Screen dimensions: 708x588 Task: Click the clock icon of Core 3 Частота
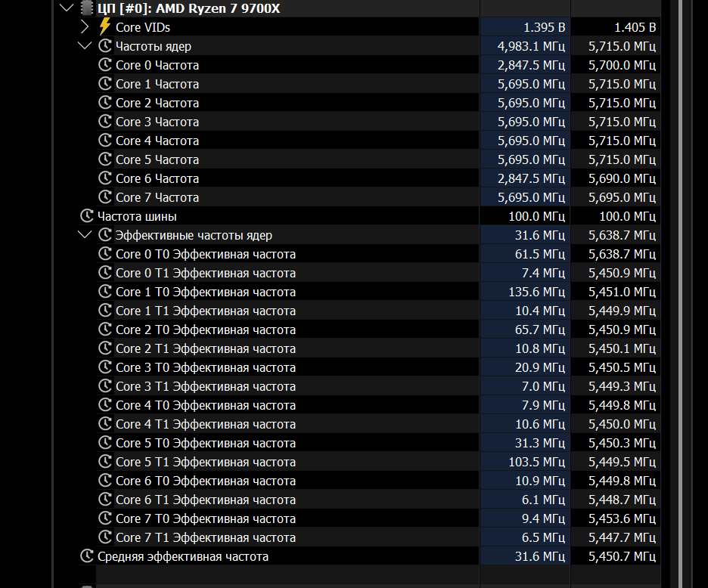(104, 122)
